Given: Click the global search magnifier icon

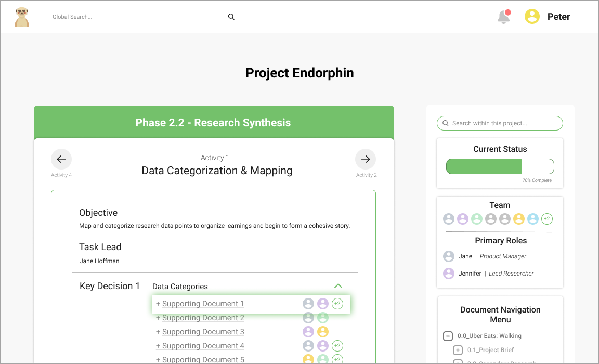Looking at the screenshot, I should 231,17.
